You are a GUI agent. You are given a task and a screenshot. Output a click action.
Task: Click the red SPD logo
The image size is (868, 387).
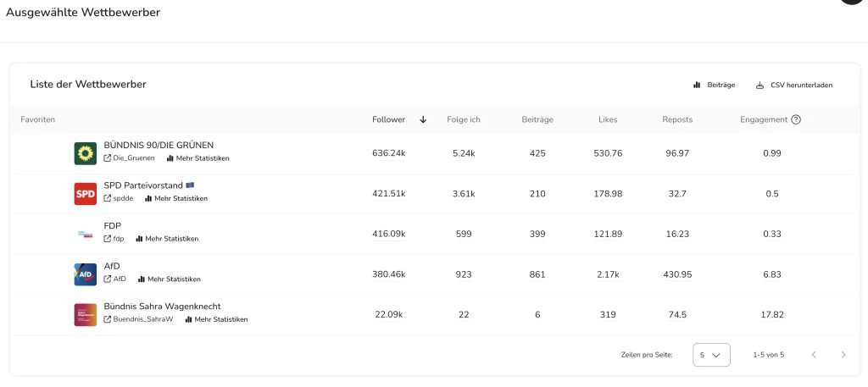pyautogui.click(x=86, y=194)
